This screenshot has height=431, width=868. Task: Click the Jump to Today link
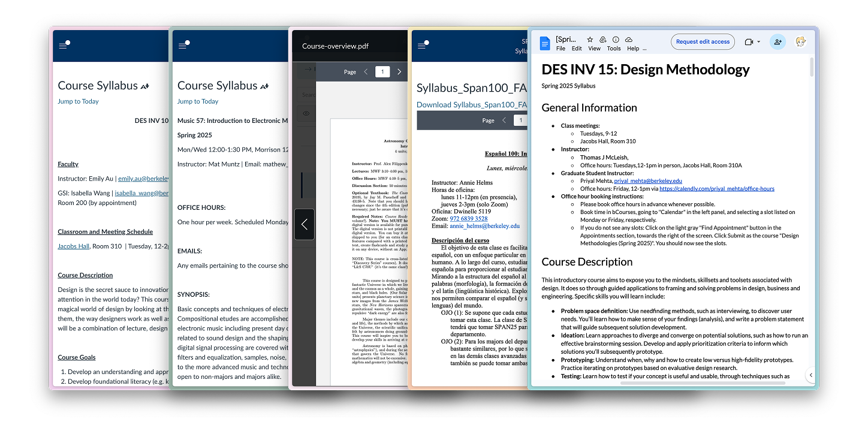(x=78, y=101)
